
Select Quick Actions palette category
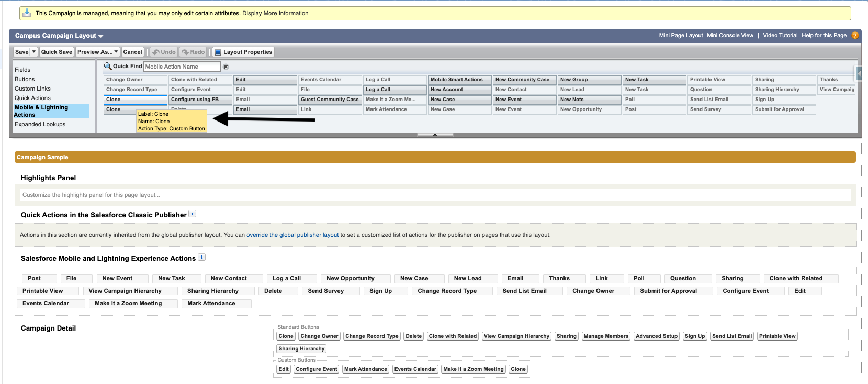pos(32,98)
